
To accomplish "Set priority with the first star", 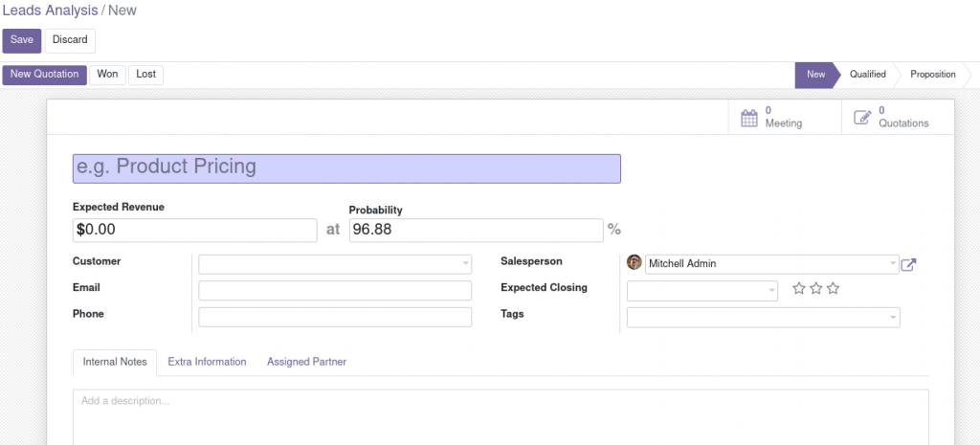I will (799, 288).
